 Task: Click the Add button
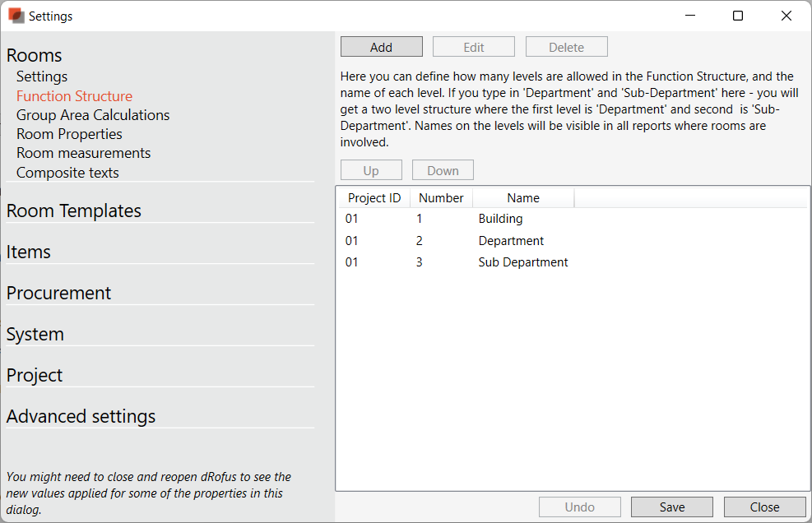381,47
